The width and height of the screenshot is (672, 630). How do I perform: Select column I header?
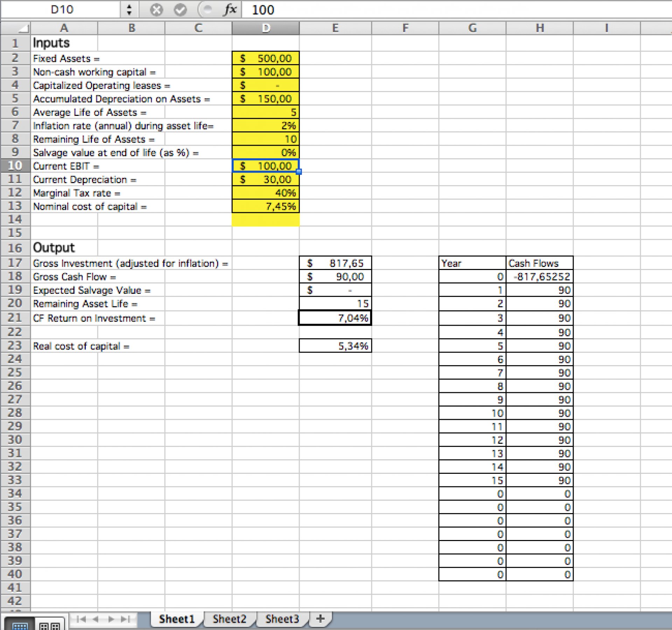click(607, 28)
